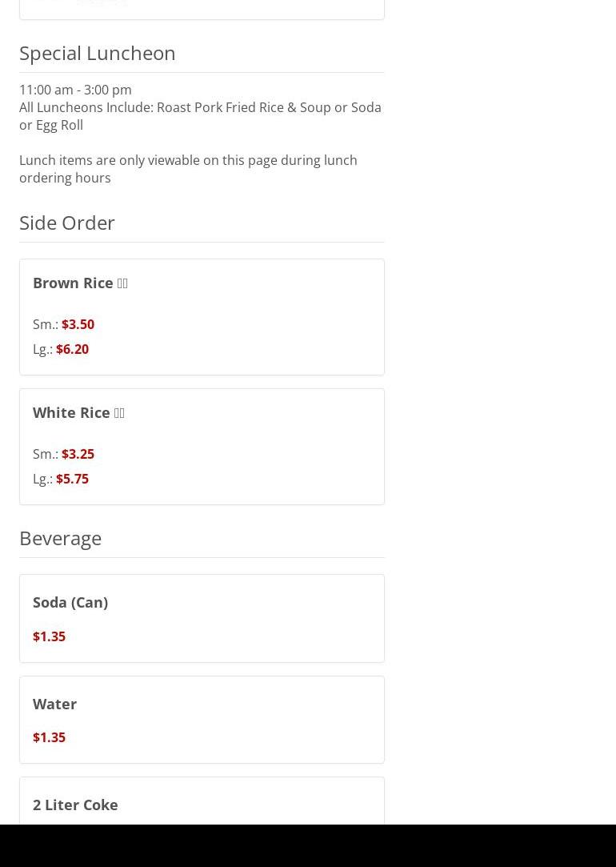Click the Water $1.35 price
Screen dimensions: 616x867
(x=49, y=737)
